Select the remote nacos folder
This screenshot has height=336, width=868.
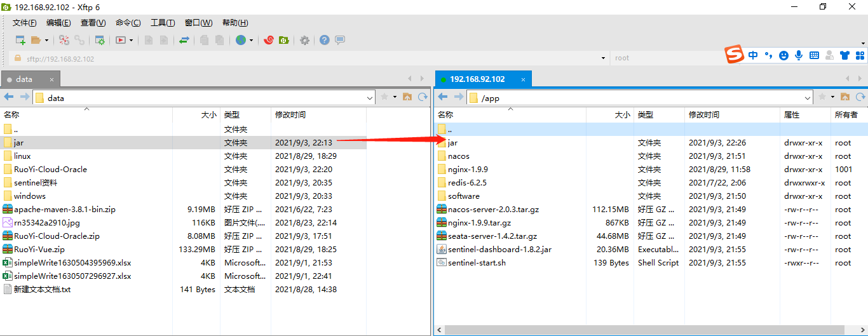(x=651, y=156)
